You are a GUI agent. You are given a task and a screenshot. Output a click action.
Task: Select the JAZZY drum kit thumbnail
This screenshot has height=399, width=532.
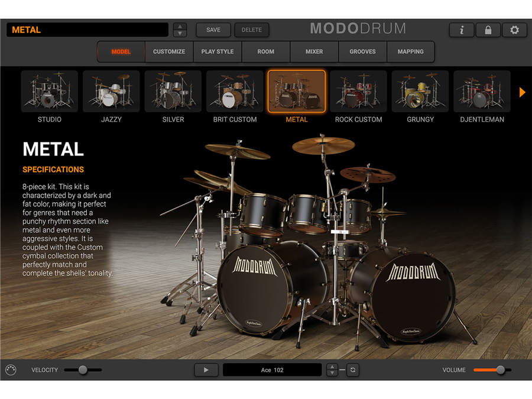point(111,92)
